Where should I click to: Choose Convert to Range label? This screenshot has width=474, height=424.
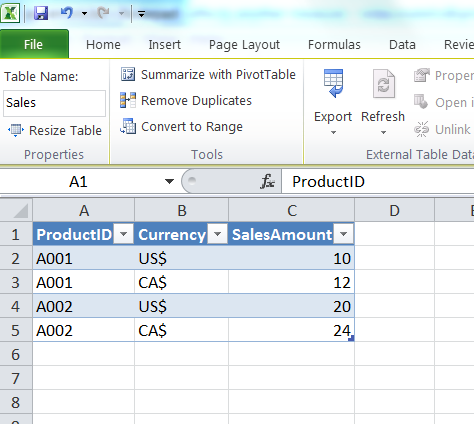(192, 127)
